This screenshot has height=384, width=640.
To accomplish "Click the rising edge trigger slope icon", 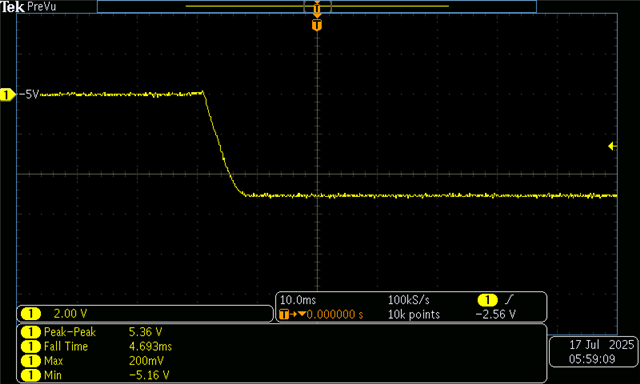I will [x=509, y=300].
